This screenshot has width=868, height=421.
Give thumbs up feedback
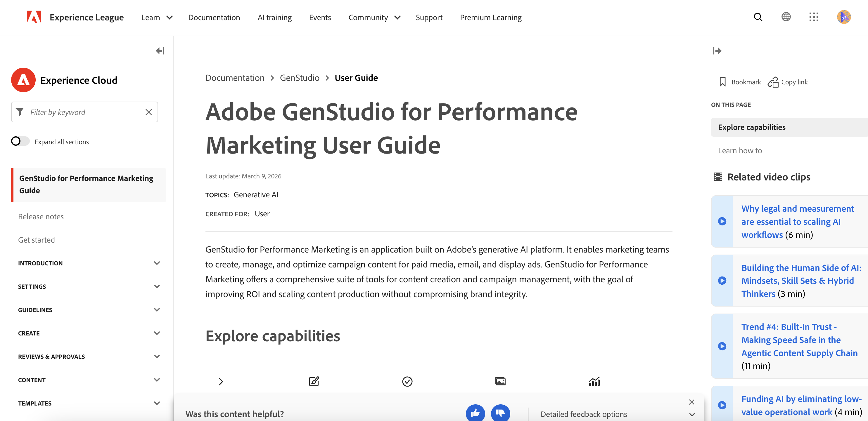[475, 413]
